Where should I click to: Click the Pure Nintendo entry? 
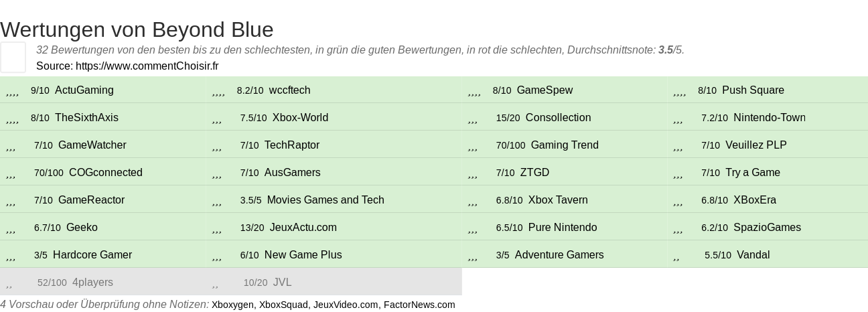563,228
